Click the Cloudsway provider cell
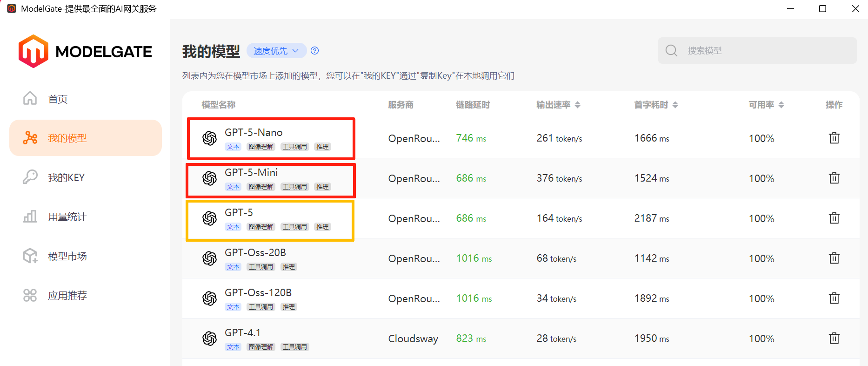 (413, 339)
